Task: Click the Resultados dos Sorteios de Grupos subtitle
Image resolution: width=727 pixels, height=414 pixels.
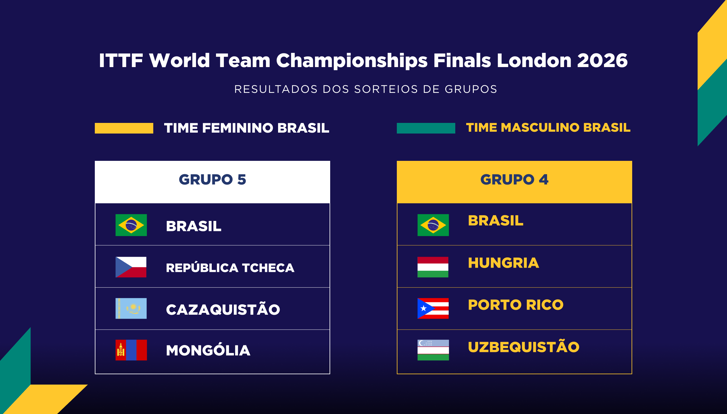Action: pos(365,89)
